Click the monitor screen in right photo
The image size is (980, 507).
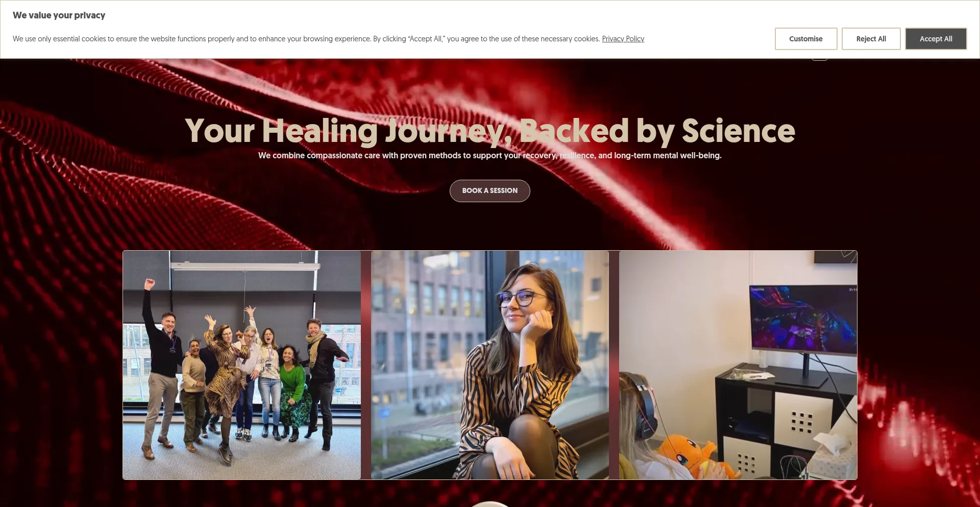[803, 319]
